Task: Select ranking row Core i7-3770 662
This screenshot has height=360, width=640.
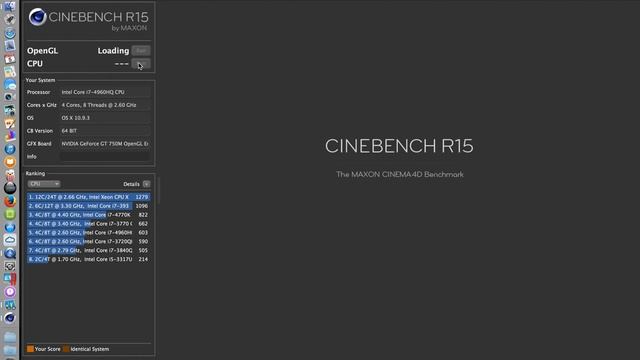Action: [89, 224]
